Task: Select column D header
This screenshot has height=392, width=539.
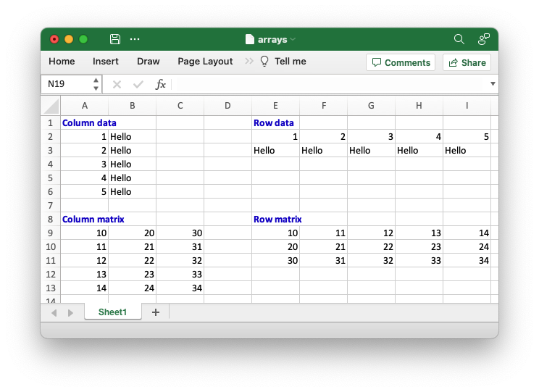Action: [x=228, y=106]
